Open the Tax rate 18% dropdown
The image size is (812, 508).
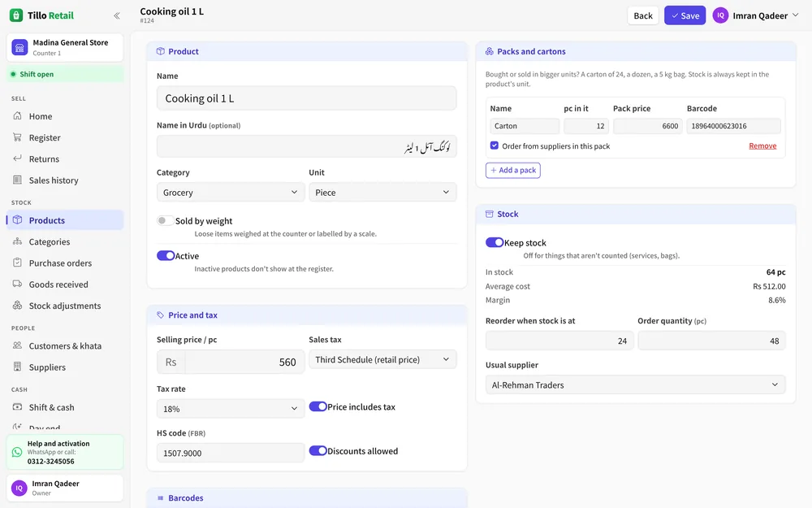pyautogui.click(x=231, y=409)
